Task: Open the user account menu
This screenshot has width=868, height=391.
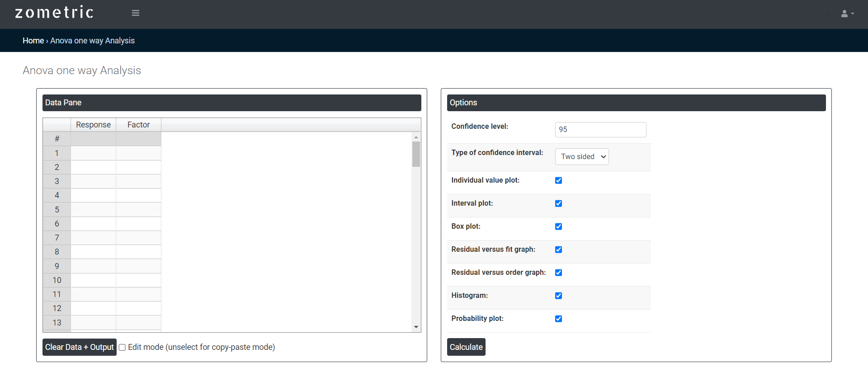Action: pyautogui.click(x=847, y=14)
